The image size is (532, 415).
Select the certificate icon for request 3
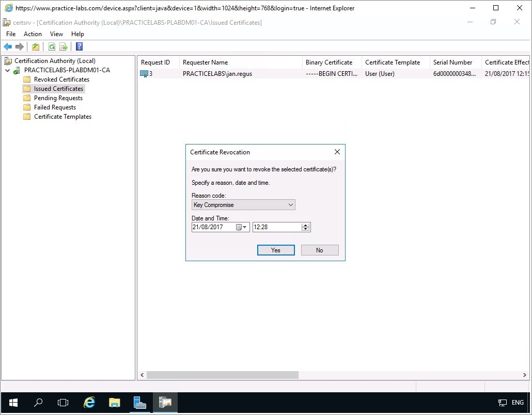click(x=144, y=74)
